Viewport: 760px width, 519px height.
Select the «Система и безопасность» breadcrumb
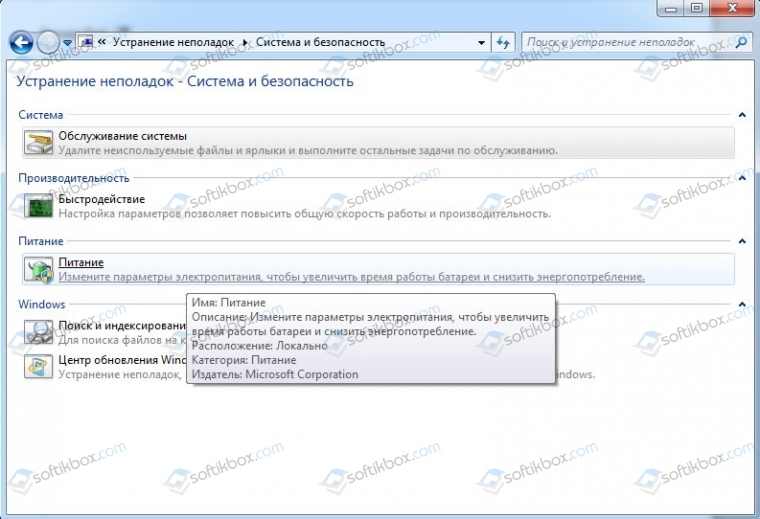(x=320, y=42)
